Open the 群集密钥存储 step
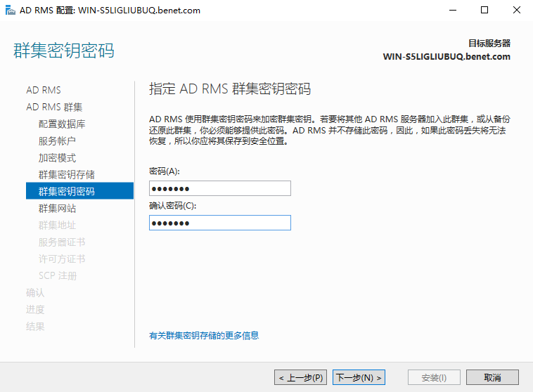The height and width of the screenshot is (392, 533). coord(67,175)
